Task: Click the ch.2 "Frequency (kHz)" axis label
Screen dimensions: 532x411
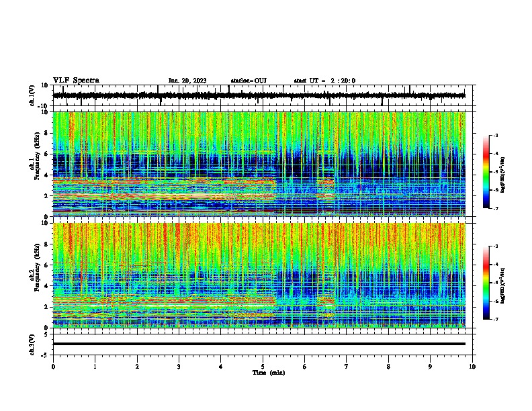Action: 36,267
